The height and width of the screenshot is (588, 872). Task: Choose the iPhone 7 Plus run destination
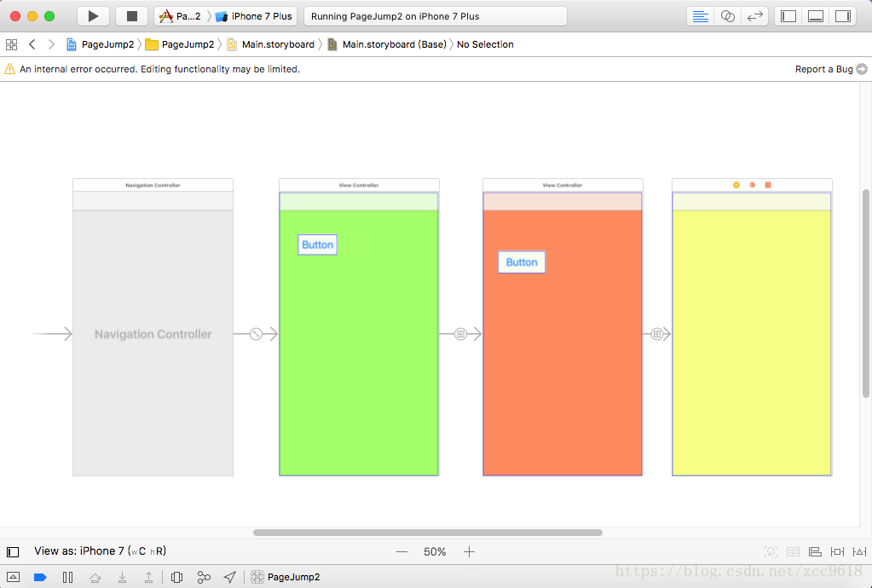(254, 16)
